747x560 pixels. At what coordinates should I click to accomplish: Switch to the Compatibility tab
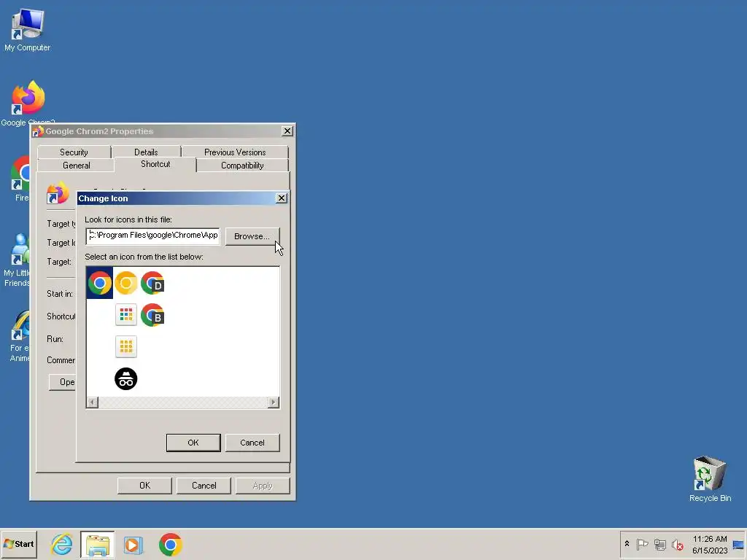coord(242,166)
